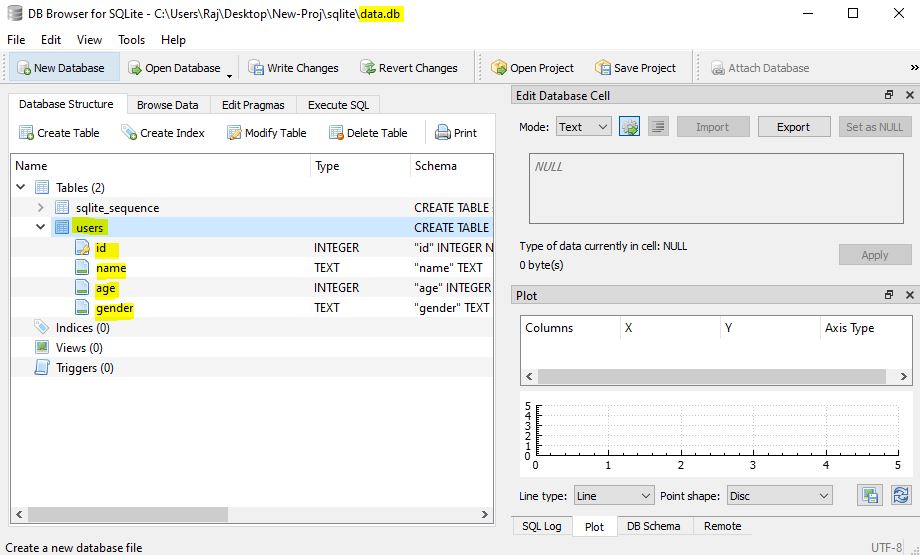The height and width of the screenshot is (555, 920).
Task: Click the Delete Table icon
Action: pyautogui.click(x=336, y=133)
